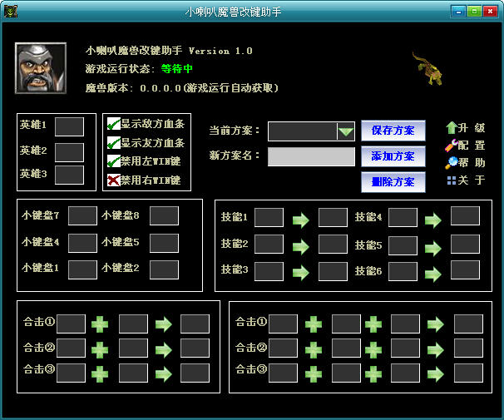Screen dimensions: 504x420
Task: Select the 小键盘8 key box
Action: coord(164,215)
